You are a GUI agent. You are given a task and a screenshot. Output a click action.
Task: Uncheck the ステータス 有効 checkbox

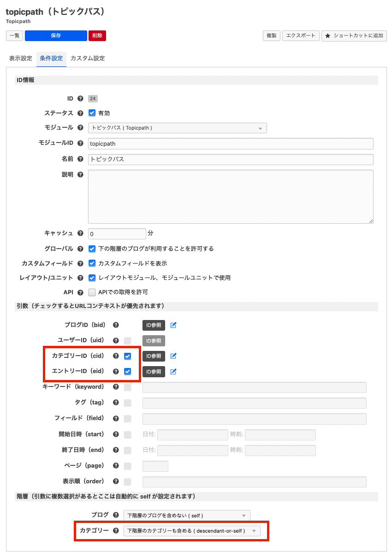[92, 113]
